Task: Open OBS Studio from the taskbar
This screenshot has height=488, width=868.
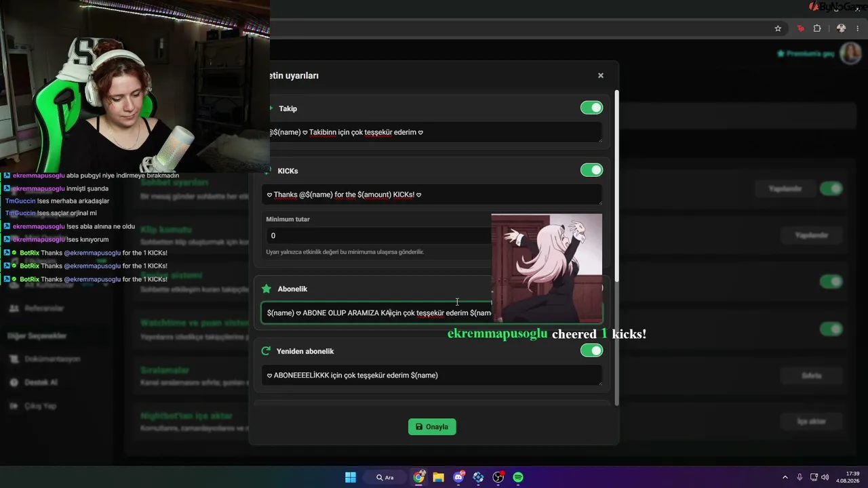Action: [x=498, y=477]
